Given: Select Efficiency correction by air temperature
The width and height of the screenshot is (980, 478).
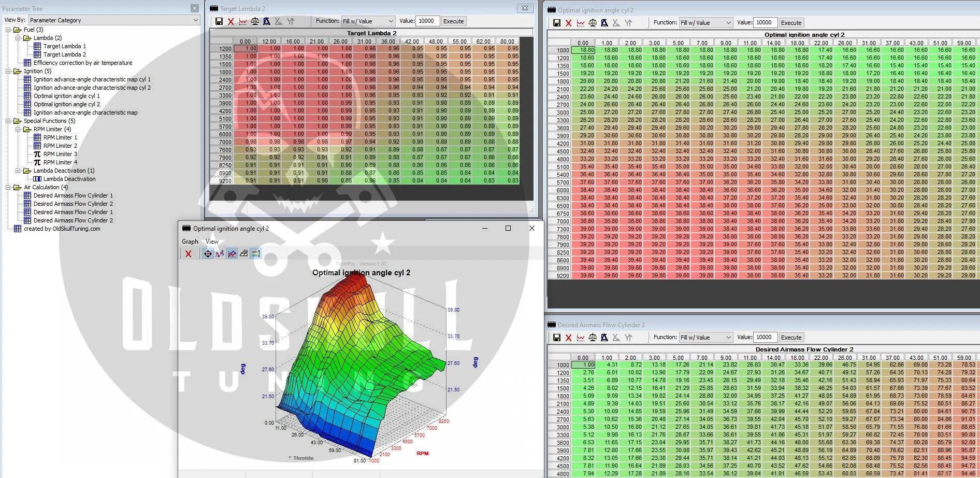Looking at the screenshot, I should tap(83, 63).
